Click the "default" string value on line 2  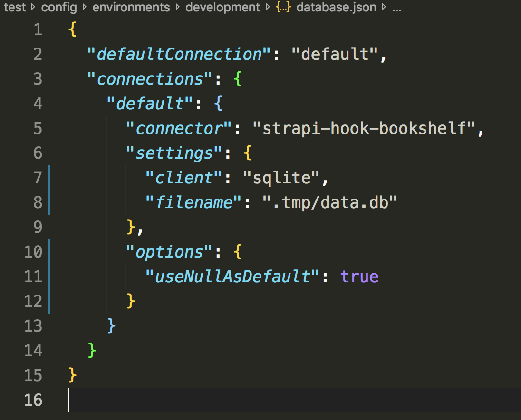coord(335,54)
